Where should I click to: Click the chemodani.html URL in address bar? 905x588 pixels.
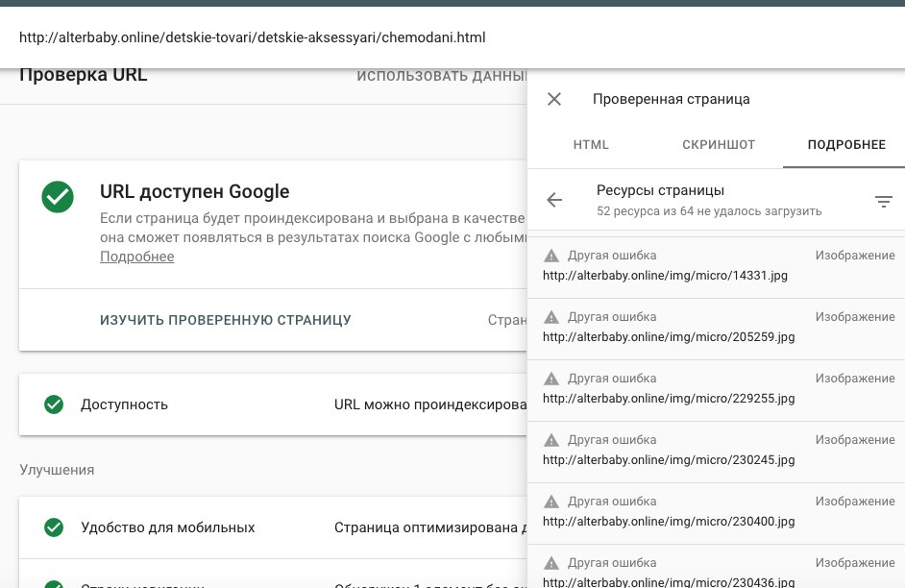pos(255,37)
